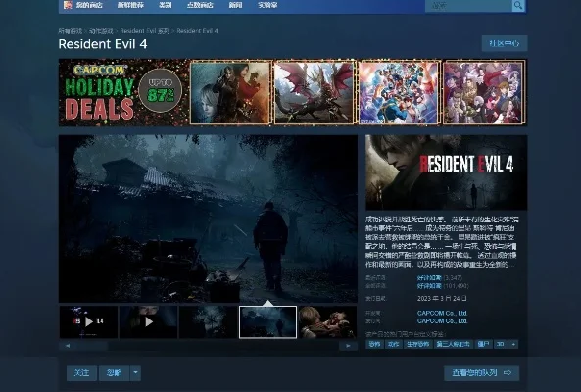Image resolution: width=581 pixels, height=392 pixels.
Task: Click the 忽略 ignore button
Action: click(x=114, y=372)
